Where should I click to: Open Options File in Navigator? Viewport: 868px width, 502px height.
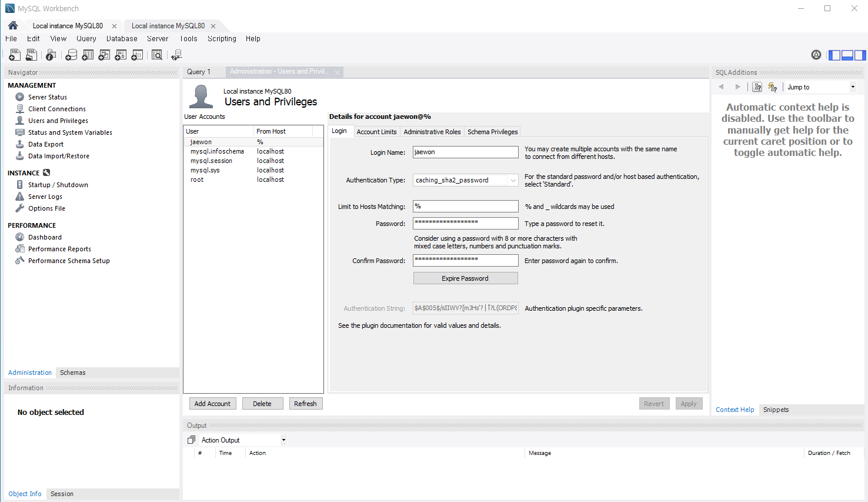click(46, 208)
